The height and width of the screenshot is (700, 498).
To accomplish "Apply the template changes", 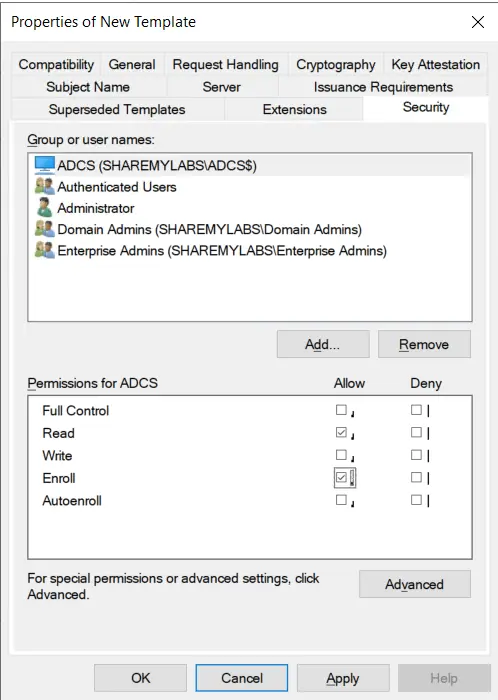I will coord(343,678).
